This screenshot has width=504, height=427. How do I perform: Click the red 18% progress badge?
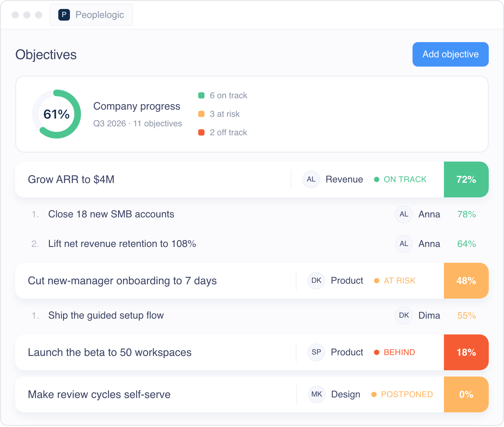466,352
